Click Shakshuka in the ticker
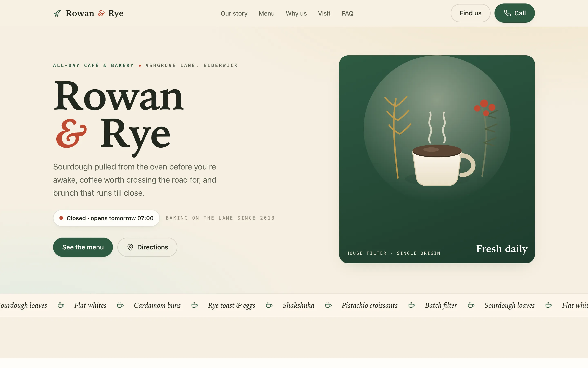Image resolution: width=588 pixels, height=368 pixels. pos(299,305)
